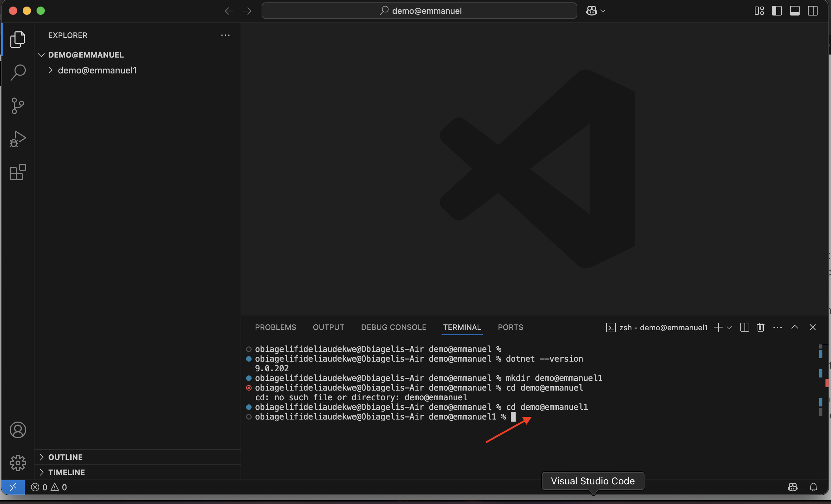
Task: Open the Search view icon
Action: pyautogui.click(x=18, y=72)
